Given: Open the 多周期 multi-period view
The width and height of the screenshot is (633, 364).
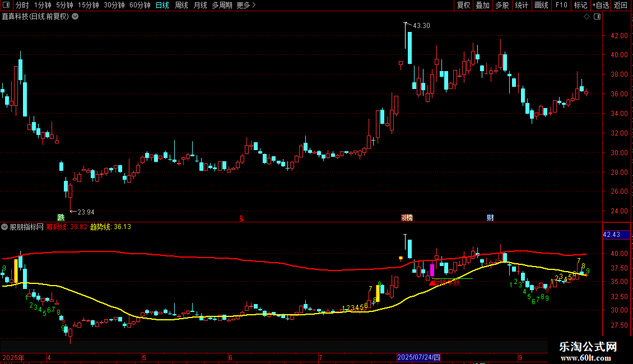Looking at the screenshot, I should pyautogui.click(x=222, y=5).
